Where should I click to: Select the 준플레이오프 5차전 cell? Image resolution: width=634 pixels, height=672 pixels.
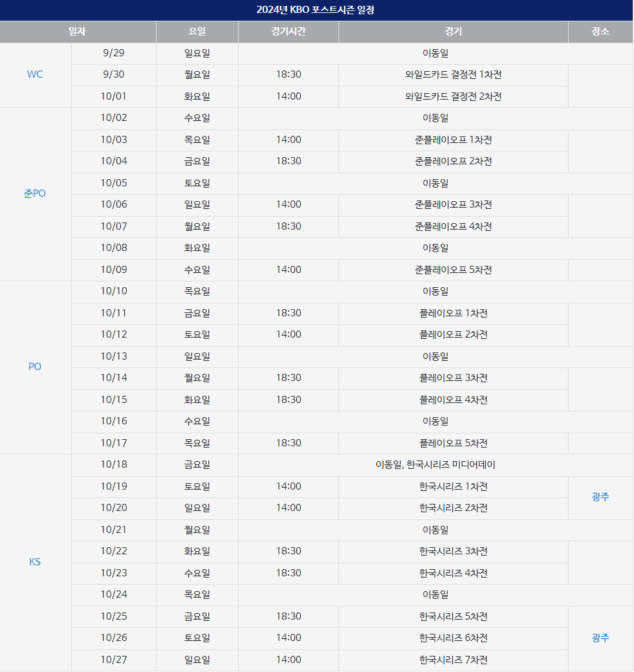pyautogui.click(x=453, y=270)
